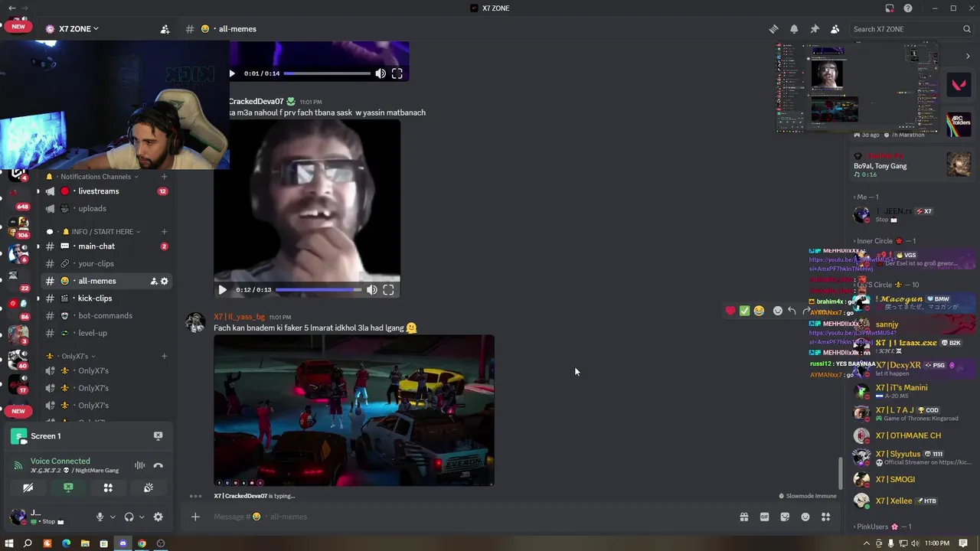Click the invite people icon beside server name
Screen dimensions: 980x551
(x=165, y=29)
